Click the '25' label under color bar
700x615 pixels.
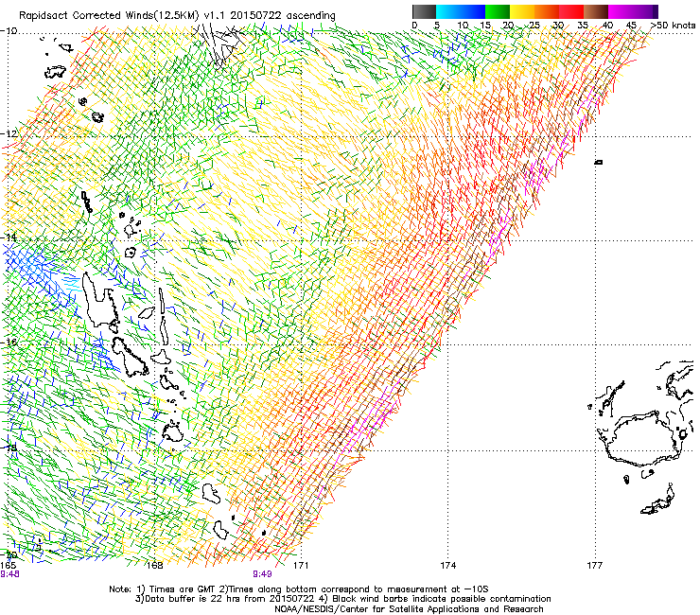pos(534,25)
